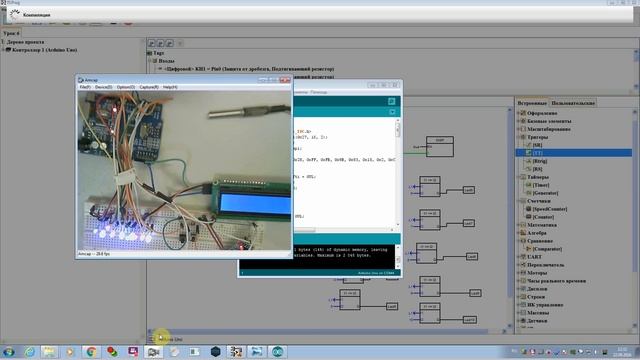Screen dimensions: 640x360
Task: Select the [Timer] block
Action: tap(540, 185)
